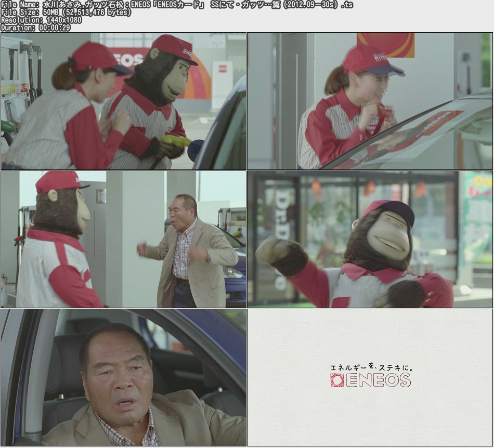Click the slogan エネルギーを、ステキに。

click(372, 367)
